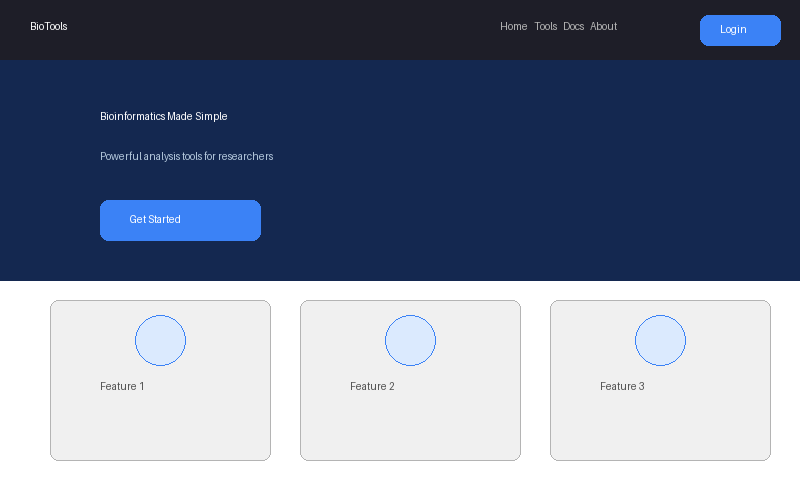Click the Powerful analysis tools subtitle
This screenshot has height=500, width=800.
(x=186, y=156)
